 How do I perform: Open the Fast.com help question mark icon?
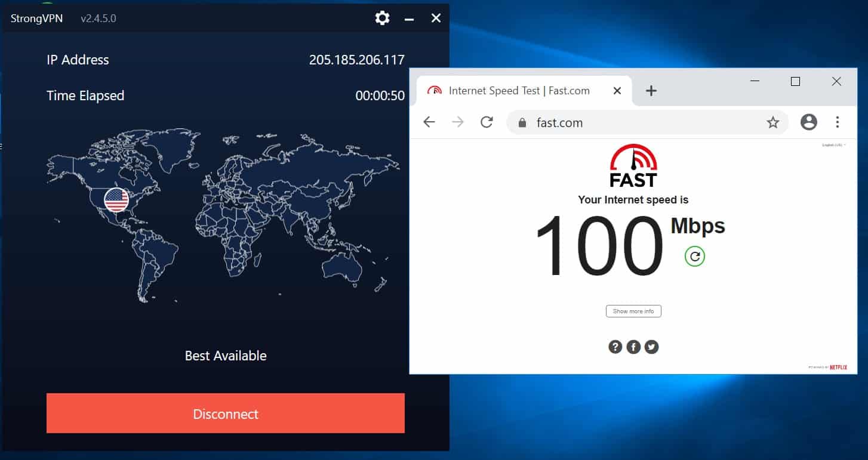tap(615, 347)
